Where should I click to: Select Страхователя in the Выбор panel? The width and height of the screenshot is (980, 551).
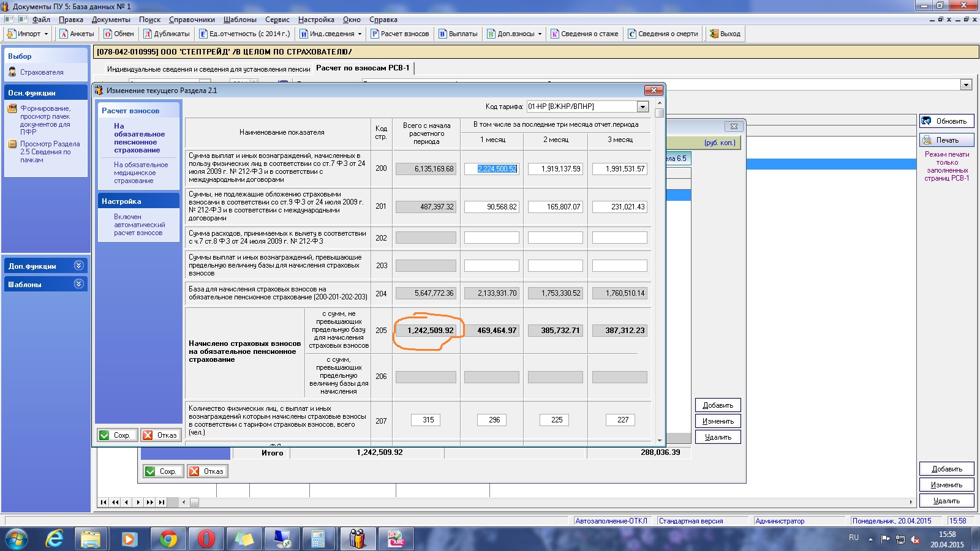click(x=41, y=72)
